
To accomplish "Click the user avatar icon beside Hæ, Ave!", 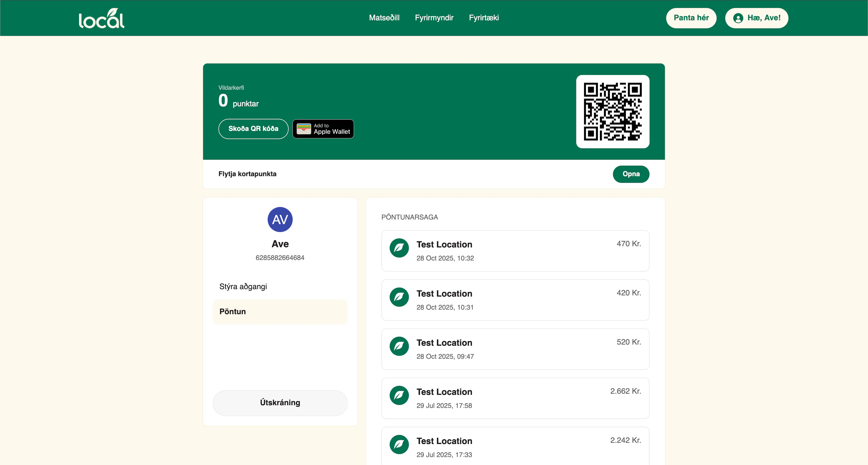I will click(738, 18).
